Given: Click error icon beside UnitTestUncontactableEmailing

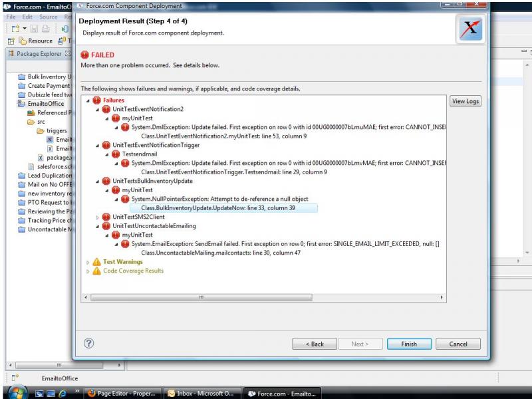Looking at the screenshot, I should click(x=106, y=225).
